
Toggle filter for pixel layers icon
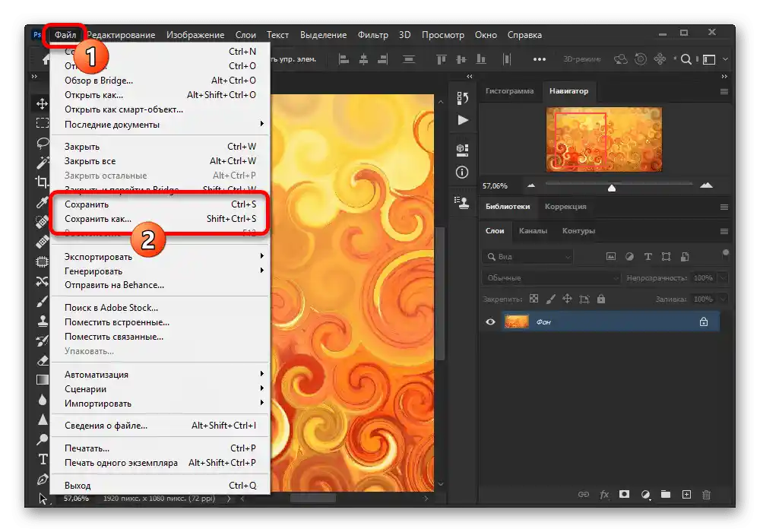click(611, 257)
